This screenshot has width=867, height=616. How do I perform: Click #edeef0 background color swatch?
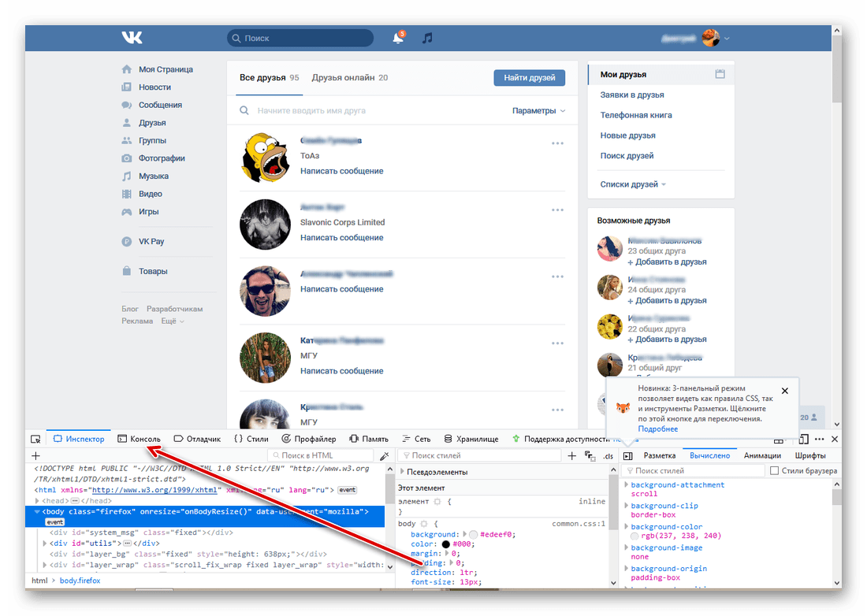[474, 535]
